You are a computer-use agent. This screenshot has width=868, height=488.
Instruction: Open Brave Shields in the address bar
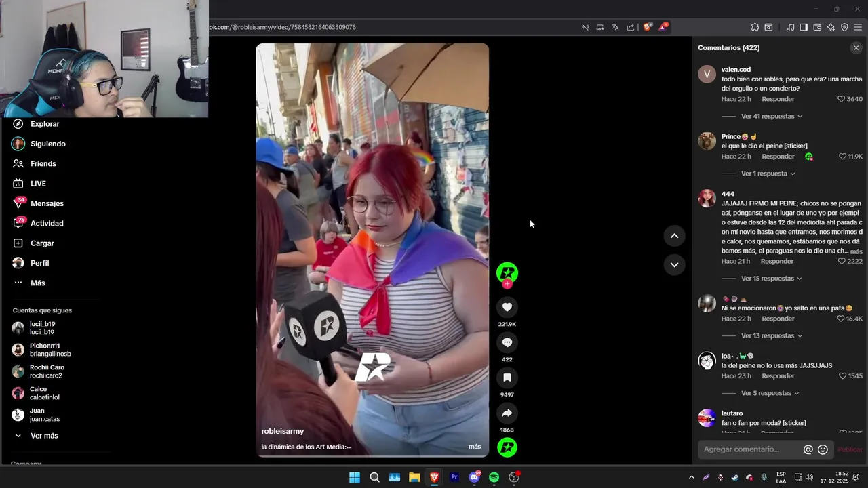[x=647, y=27]
